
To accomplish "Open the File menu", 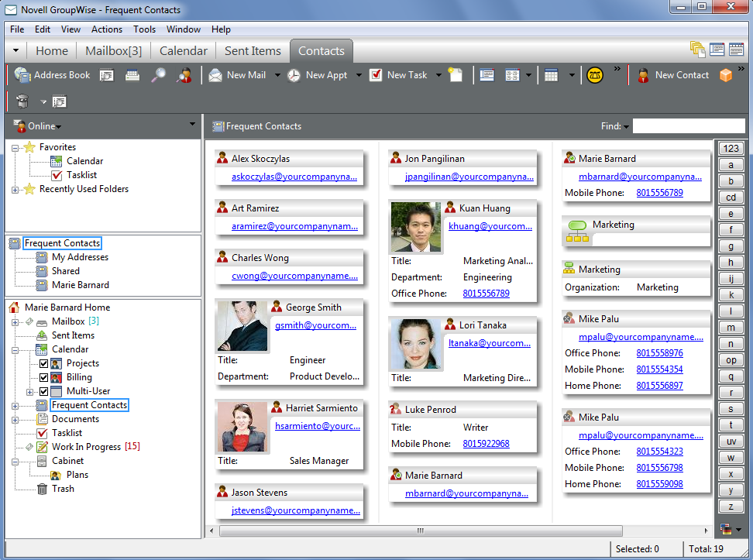I will pos(17,29).
